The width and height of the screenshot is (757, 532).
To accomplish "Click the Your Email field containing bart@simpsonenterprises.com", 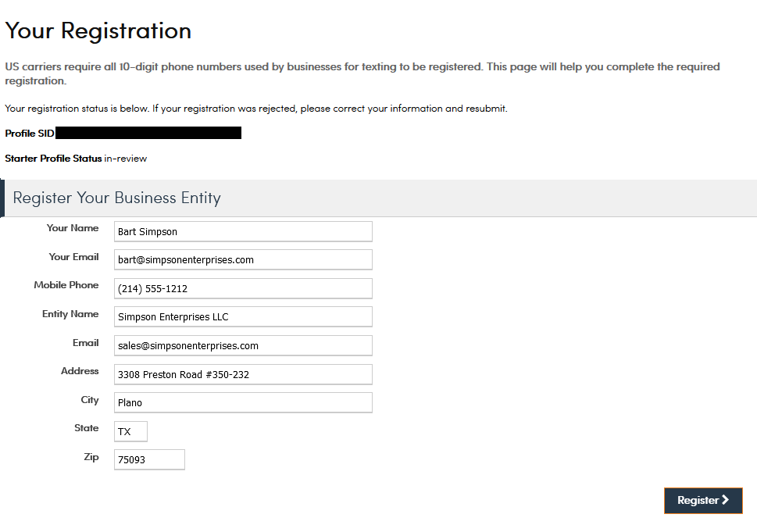I will pyautogui.click(x=243, y=259).
